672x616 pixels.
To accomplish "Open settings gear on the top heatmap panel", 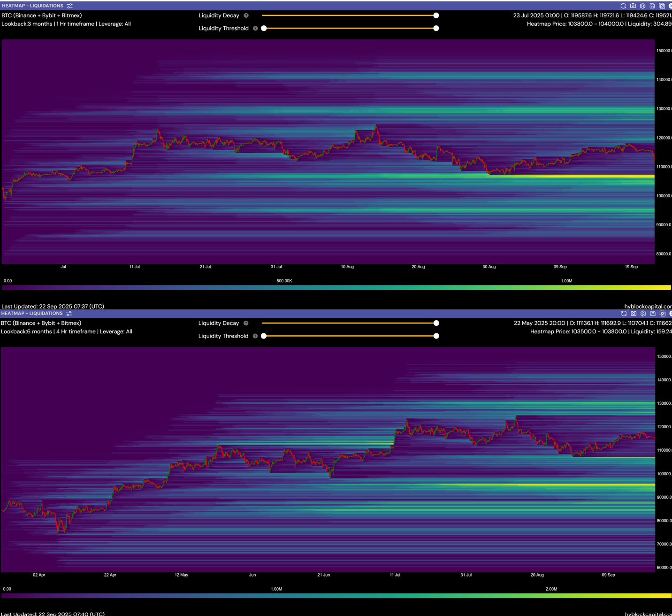I will click(x=642, y=6).
